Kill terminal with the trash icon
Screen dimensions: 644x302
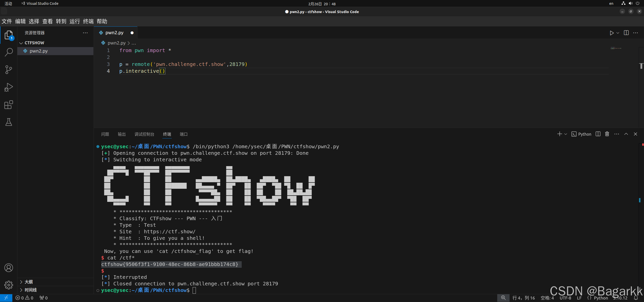tap(607, 134)
